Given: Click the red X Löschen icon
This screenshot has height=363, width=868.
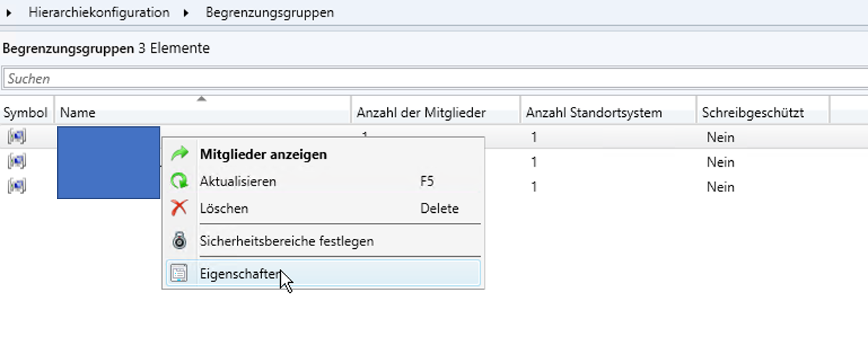Looking at the screenshot, I should pyautogui.click(x=179, y=209).
